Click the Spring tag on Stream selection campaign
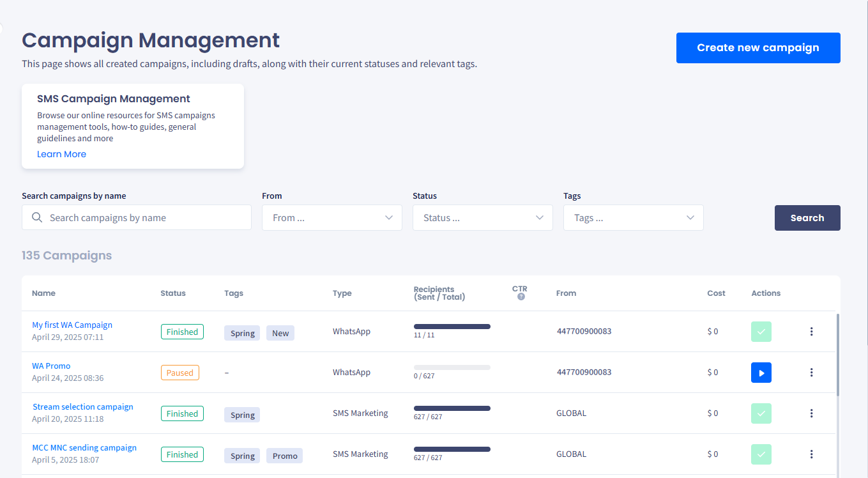868x478 pixels. 242,415
